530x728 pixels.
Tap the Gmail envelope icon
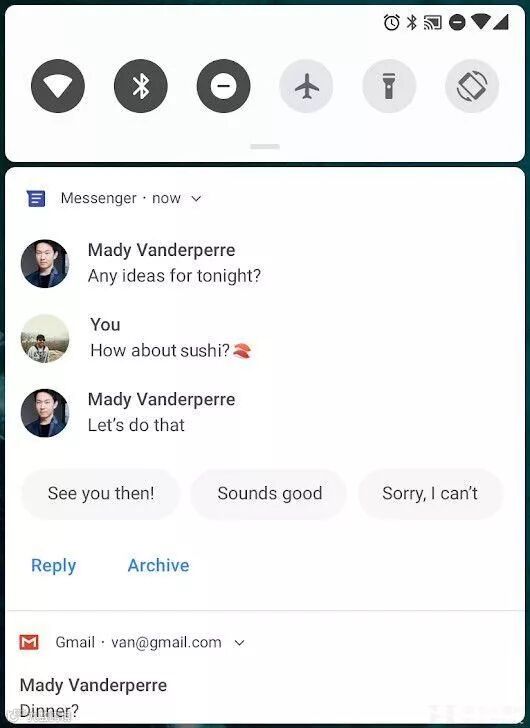coord(29,642)
